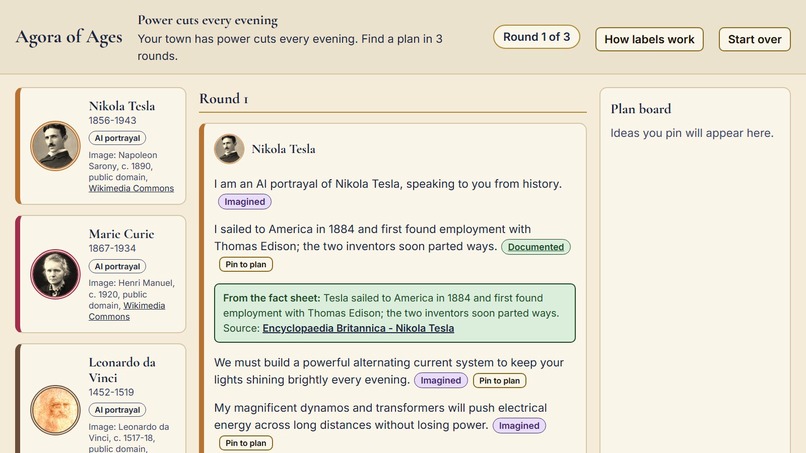
Task: Select Nikola Tesla's portrait in the sidebar
Action: pyautogui.click(x=56, y=146)
